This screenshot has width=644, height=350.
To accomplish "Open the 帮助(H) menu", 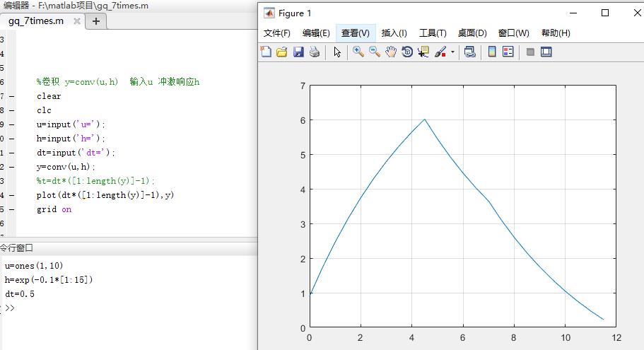I will (556, 33).
